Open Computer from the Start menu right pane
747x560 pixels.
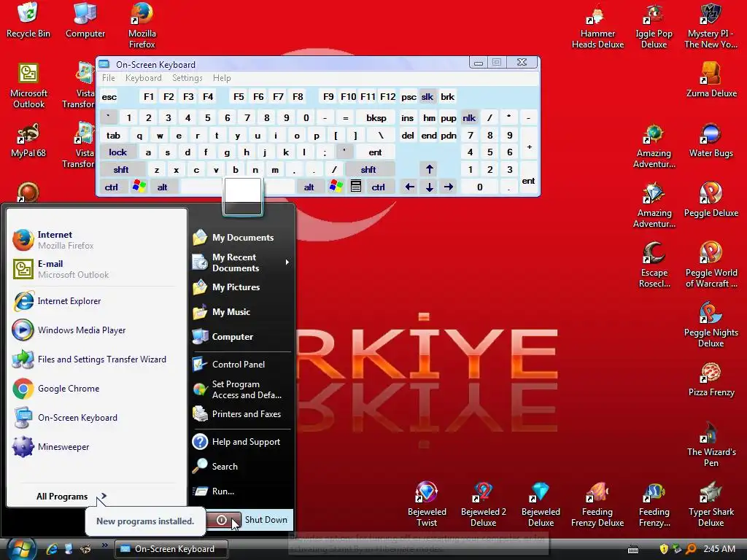click(x=241, y=337)
